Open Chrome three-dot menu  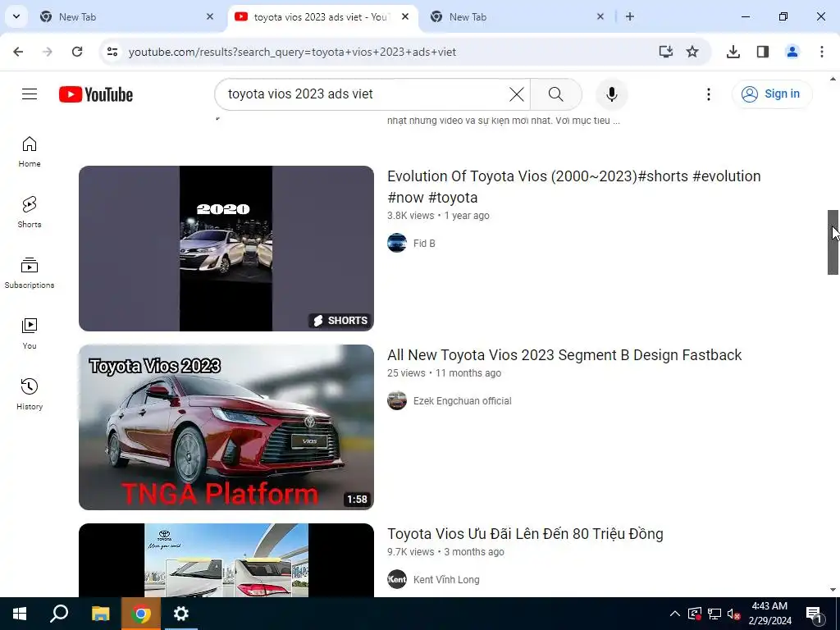pos(821,52)
